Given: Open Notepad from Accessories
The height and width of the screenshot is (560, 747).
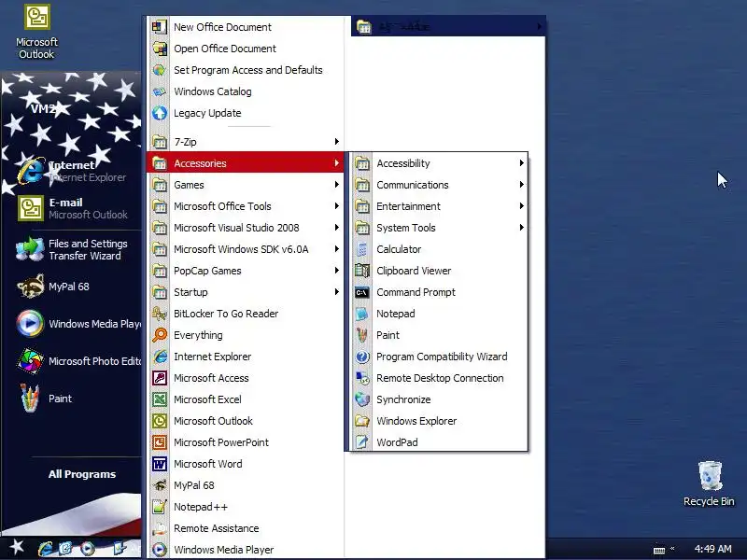Looking at the screenshot, I should click(439, 314).
